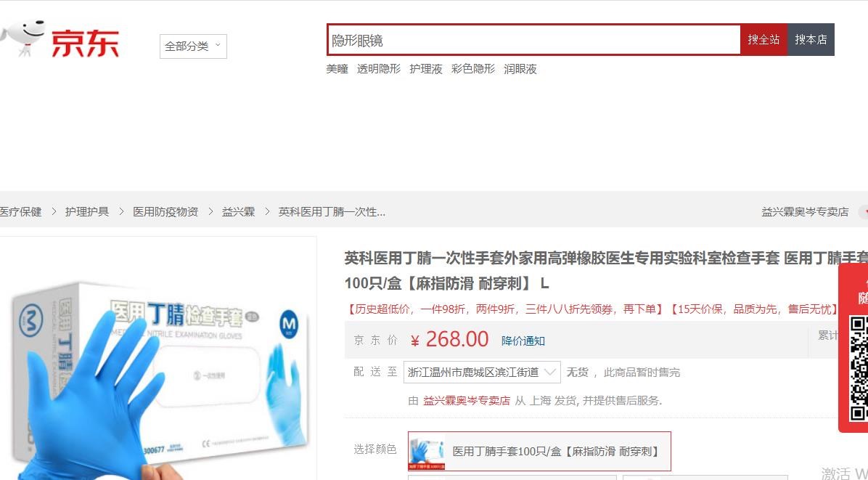Open the 益兴霖奥岑专卖店 store link in header

coord(805,211)
